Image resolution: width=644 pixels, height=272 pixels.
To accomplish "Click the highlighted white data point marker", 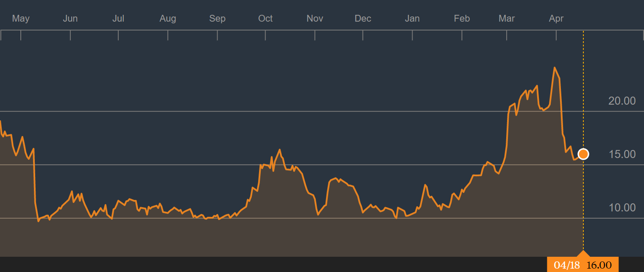I will click(x=584, y=154).
